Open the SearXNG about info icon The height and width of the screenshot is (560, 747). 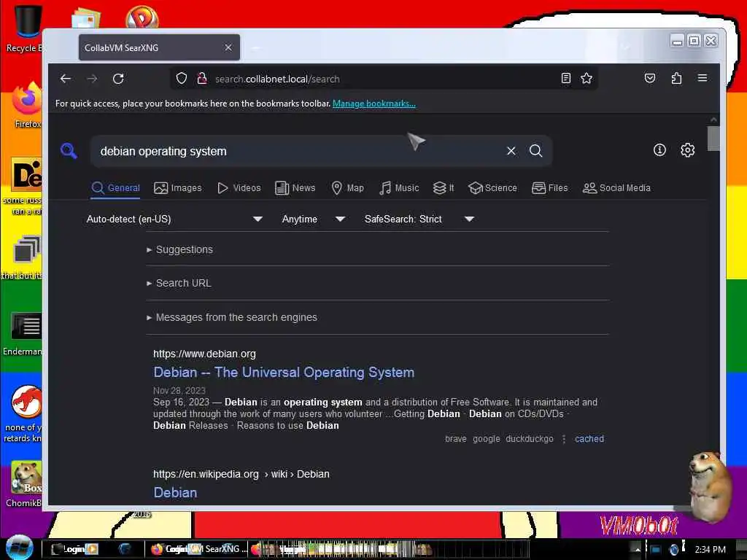click(x=659, y=150)
